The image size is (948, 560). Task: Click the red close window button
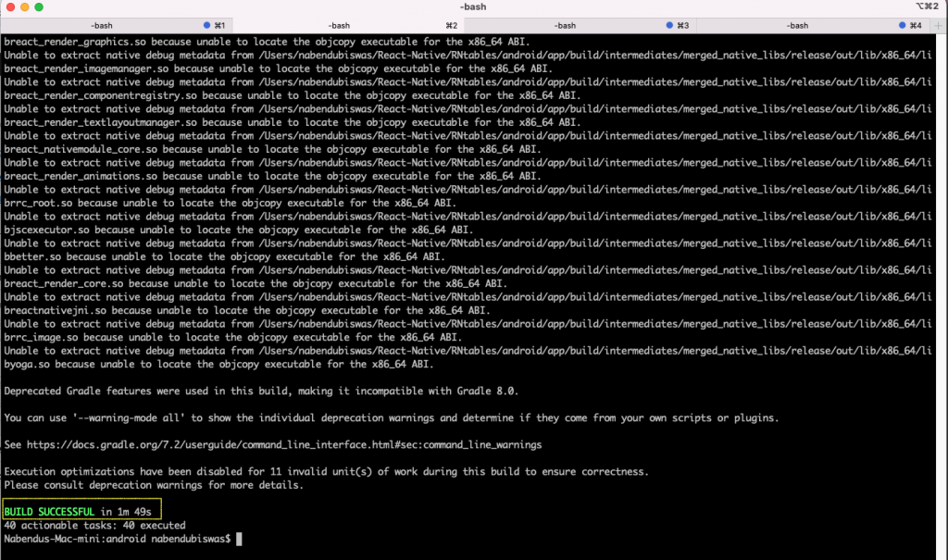(9, 7)
